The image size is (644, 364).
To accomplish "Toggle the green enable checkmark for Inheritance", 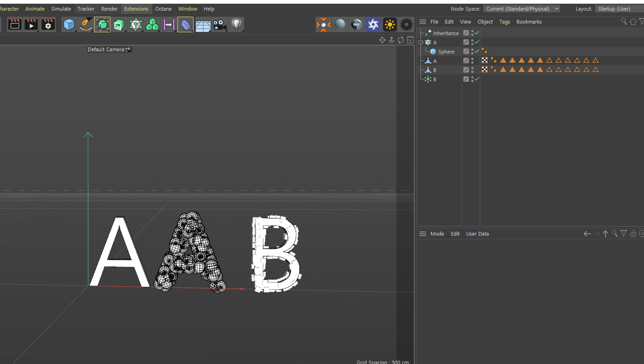I will (x=477, y=33).
